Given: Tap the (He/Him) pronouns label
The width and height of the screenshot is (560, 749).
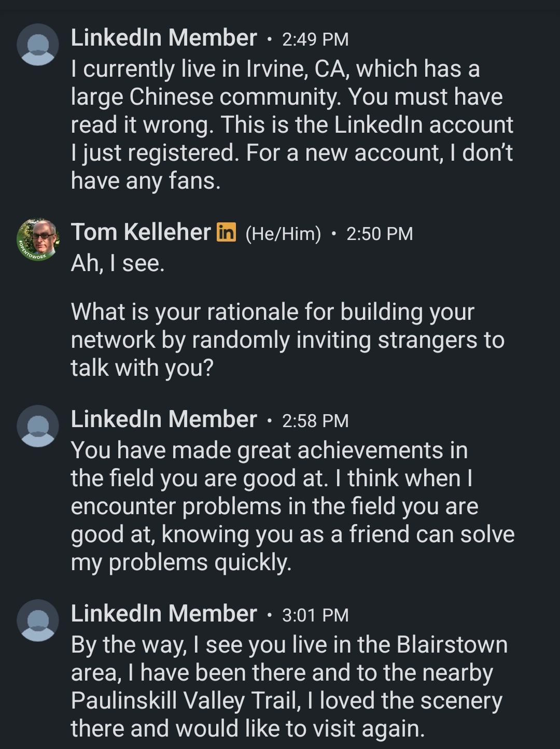Looking at the screenshot, I should tap(283, 234).
